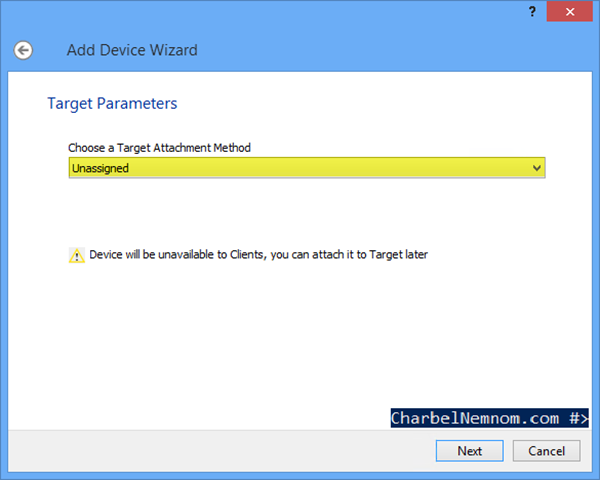Open the help question mark button

pos(532,12)
